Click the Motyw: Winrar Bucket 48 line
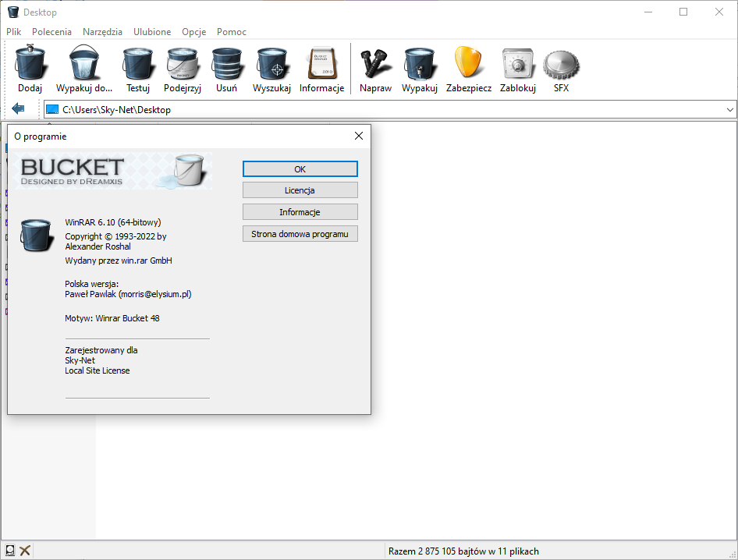The image size is (738, 560). [x=112, y=318]
